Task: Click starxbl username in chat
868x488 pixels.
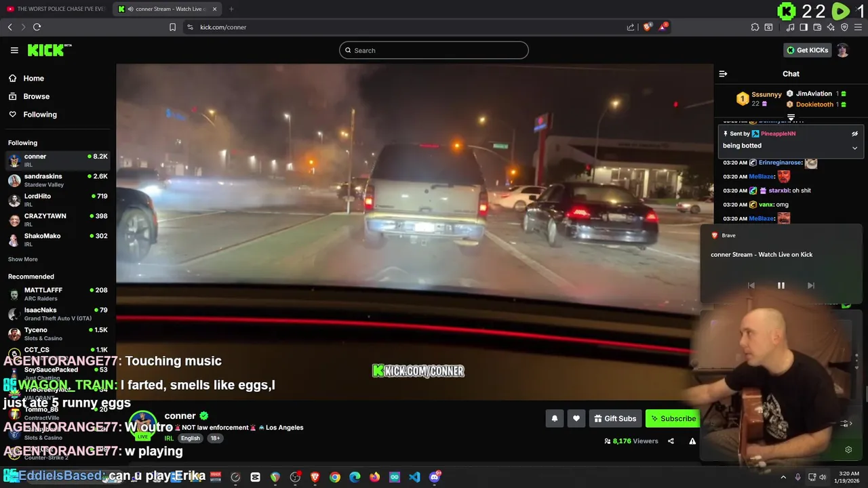Action: pyautogui.click(x=778, y=190)
